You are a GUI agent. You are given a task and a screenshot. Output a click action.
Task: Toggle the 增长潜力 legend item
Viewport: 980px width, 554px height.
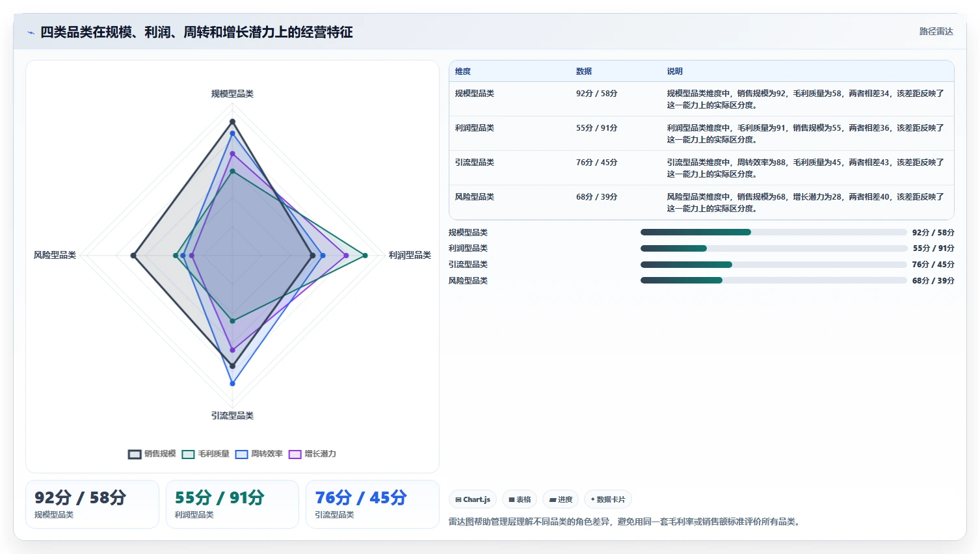click(312, 454)
